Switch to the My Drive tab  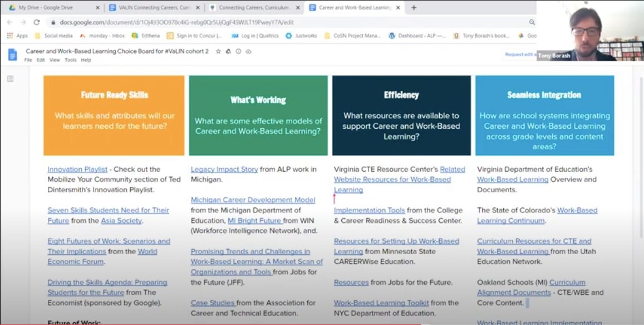point(50,8)
